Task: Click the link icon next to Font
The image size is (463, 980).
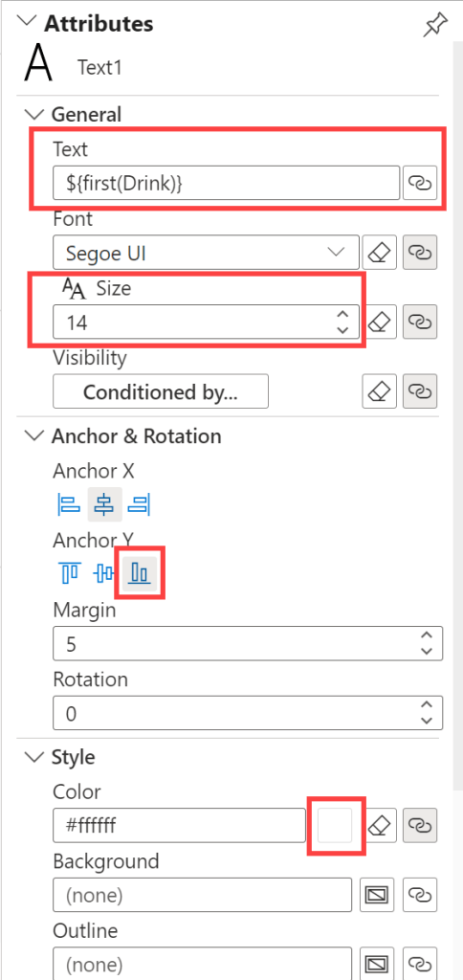Action: (420, 253)
